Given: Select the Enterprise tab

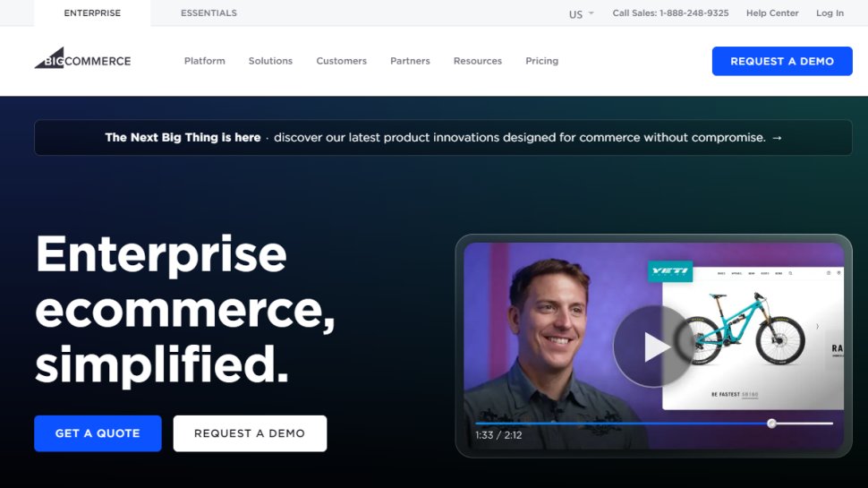Looking at the screenshot, I should 92,13.
